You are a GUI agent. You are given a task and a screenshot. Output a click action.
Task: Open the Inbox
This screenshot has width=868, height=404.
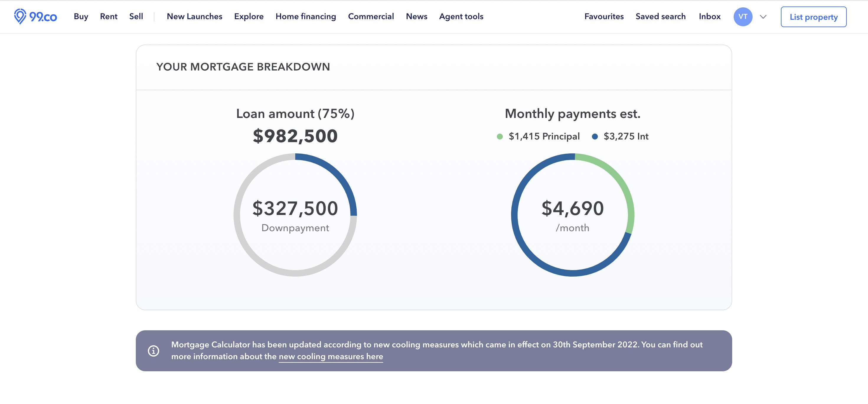click(710, 17)
